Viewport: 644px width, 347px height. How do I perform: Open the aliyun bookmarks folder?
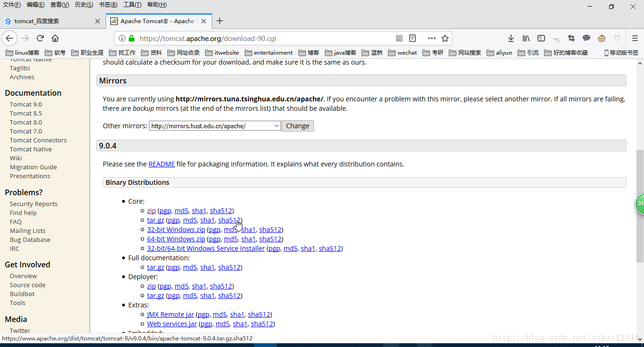[x=499, y=52]
